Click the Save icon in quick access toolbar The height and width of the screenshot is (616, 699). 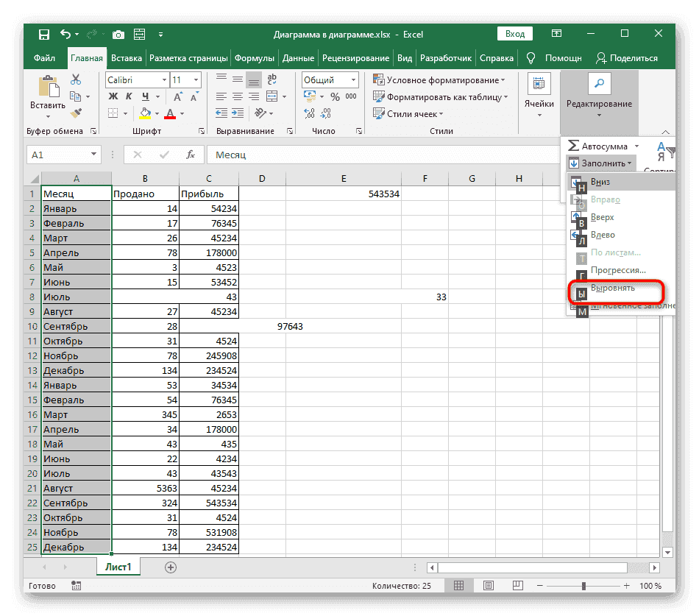click(44, 35)
